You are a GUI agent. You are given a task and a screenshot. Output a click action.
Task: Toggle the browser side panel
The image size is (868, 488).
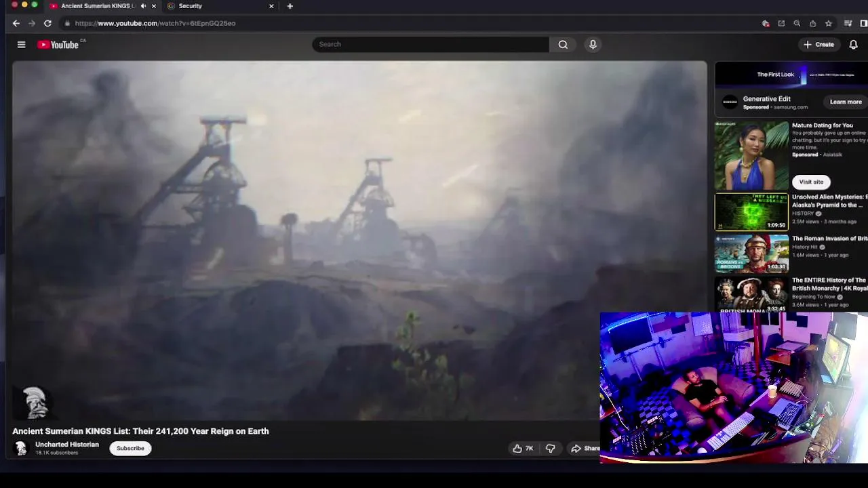click(x=863, y=23)
